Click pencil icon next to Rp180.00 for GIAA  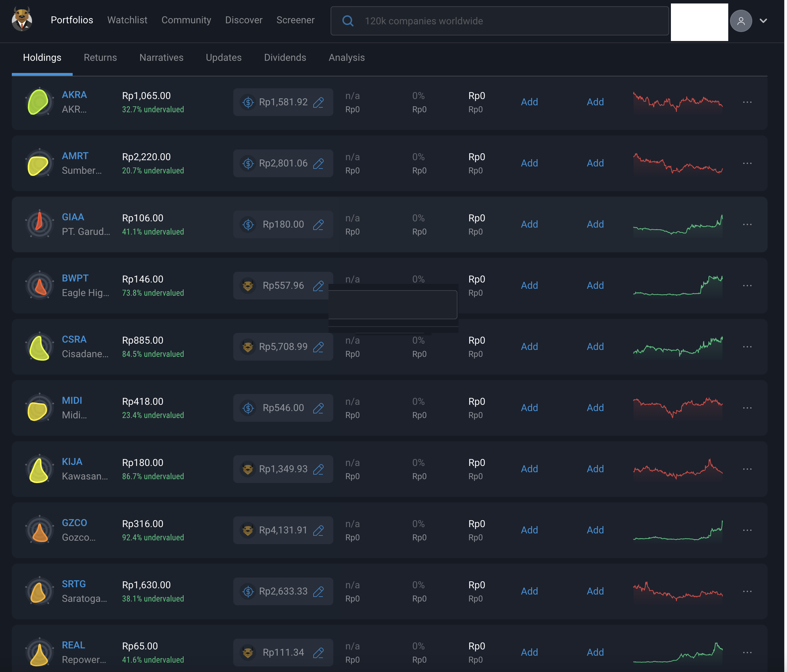(x=318, y=224)
